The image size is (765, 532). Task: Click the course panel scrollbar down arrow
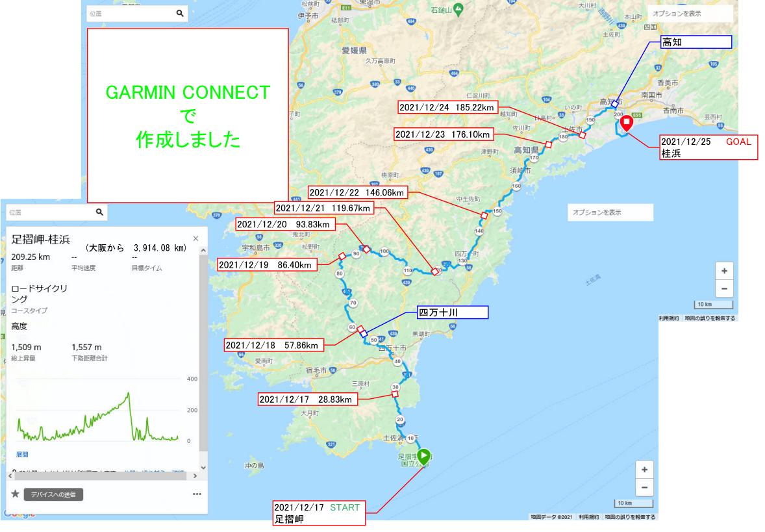click(x=203, y=467)
